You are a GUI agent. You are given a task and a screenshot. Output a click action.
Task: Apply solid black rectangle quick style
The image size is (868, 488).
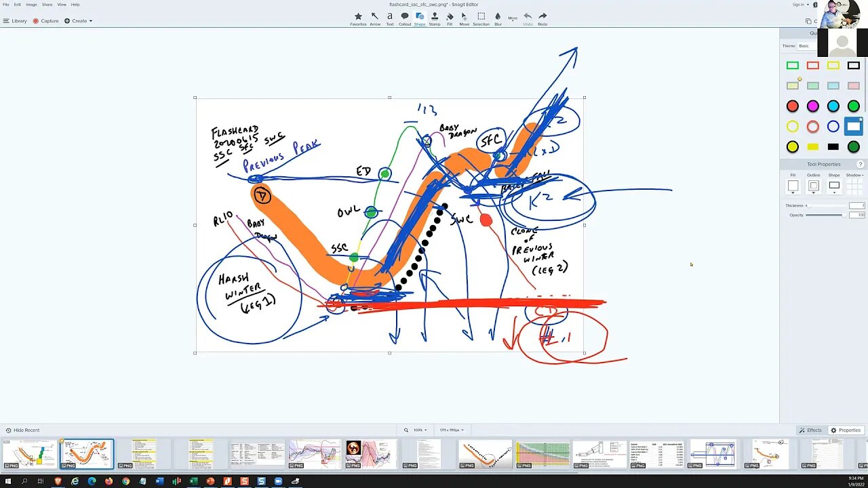pos(833,147)
